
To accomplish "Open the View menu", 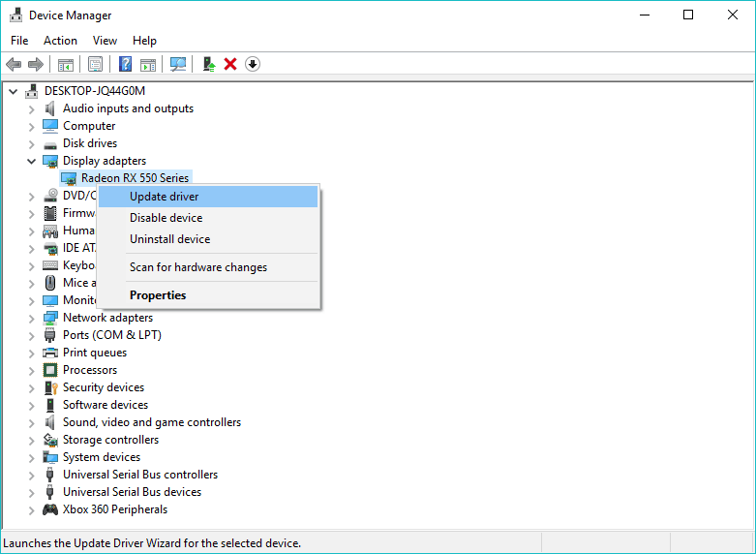I will (105, 41).
